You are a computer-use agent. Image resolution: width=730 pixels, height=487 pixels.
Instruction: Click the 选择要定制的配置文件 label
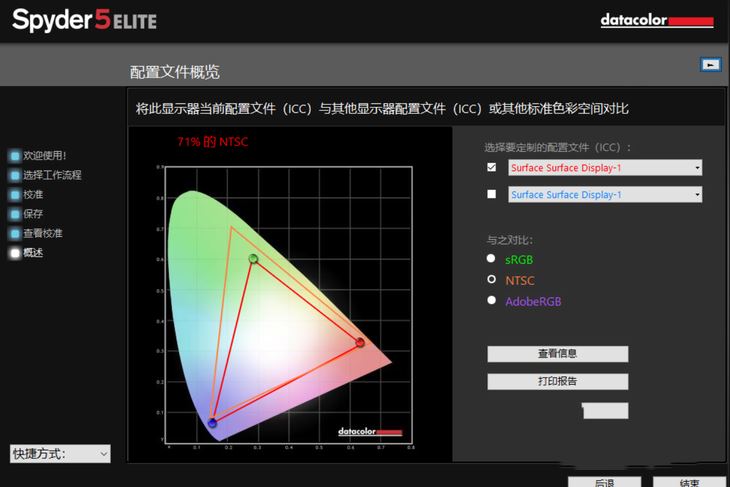click(557, 148)
